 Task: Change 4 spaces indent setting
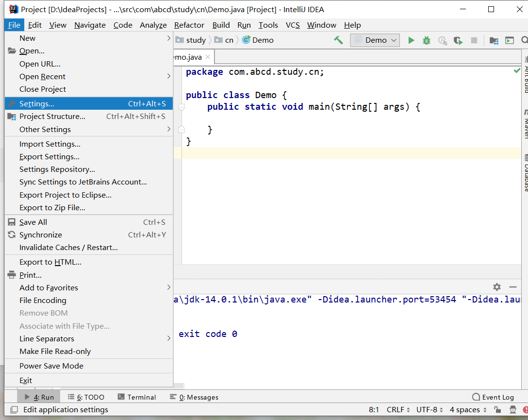point(468,409)
